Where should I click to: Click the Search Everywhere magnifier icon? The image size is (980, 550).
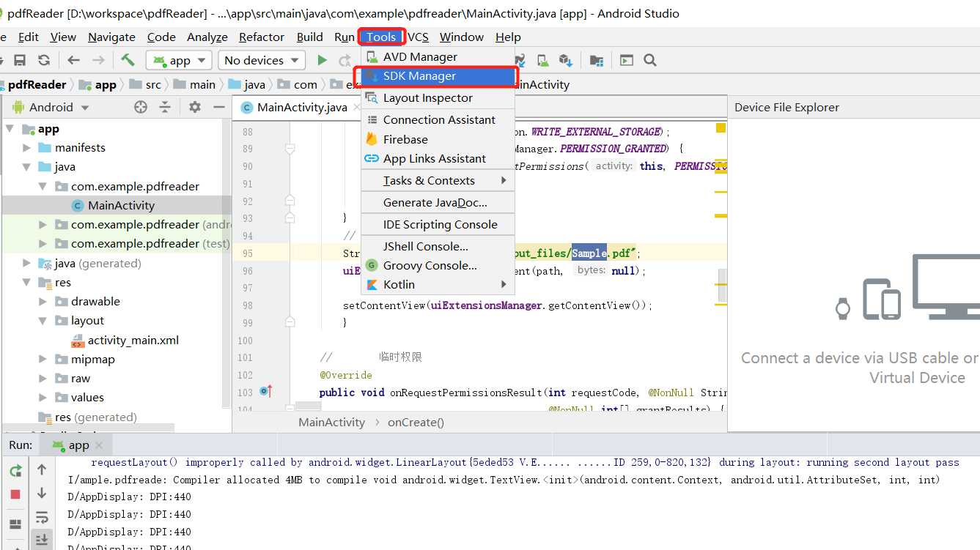(x=650, y=60)
